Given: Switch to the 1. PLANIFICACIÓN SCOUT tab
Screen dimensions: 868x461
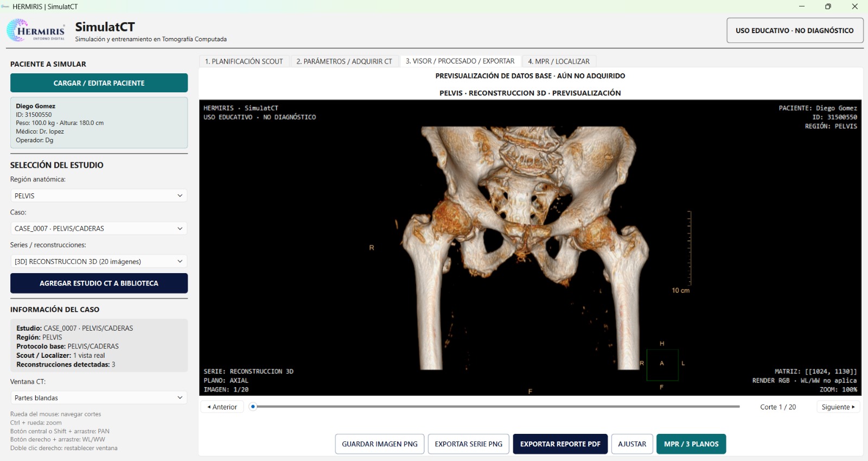Looking at the screenshot, I should point(244,61).
